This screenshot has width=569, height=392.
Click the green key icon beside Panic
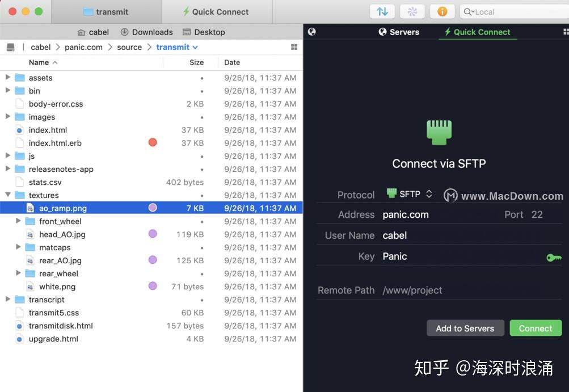point(553,258)
